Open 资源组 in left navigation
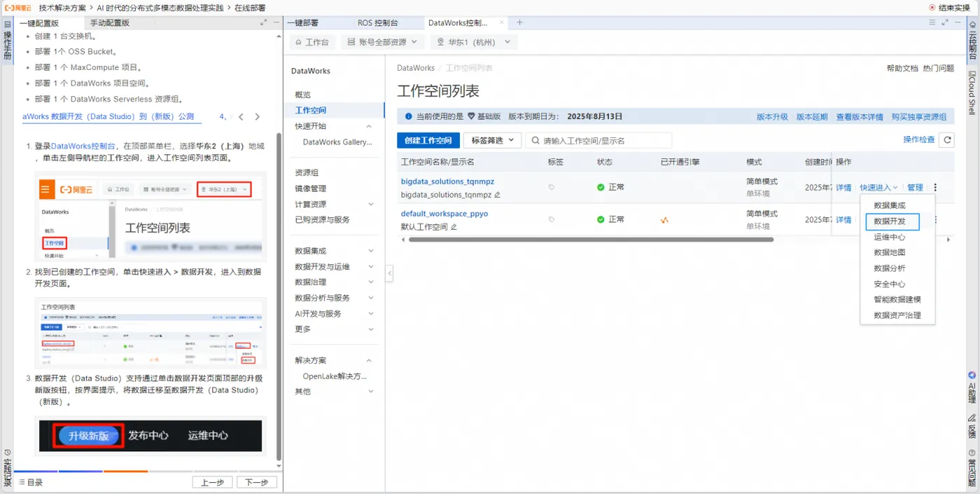Screen dimensions: 980x494 pos(307,172)
